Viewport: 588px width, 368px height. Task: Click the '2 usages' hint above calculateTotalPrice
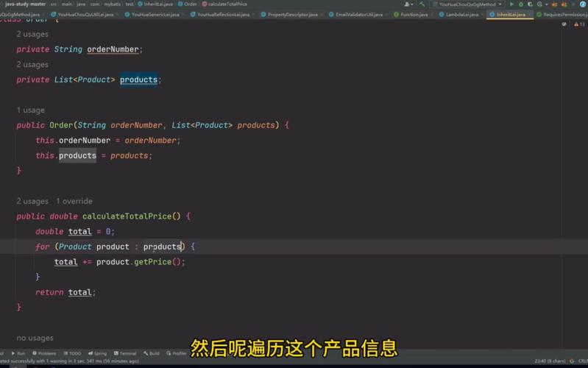32,201
